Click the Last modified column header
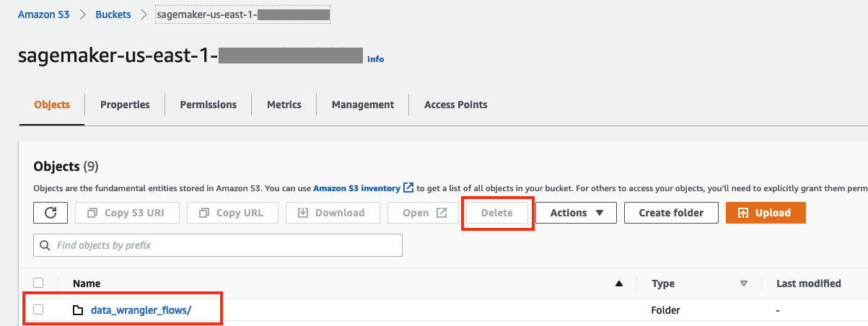Screen dimensions: 868x326 (808, 283)
